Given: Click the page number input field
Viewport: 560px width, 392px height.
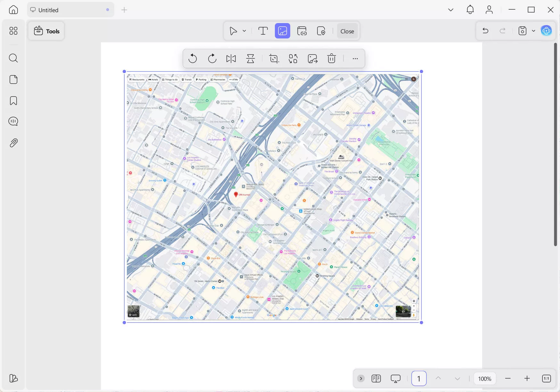Looking at the screenshot, I should (x=419, y=379).
